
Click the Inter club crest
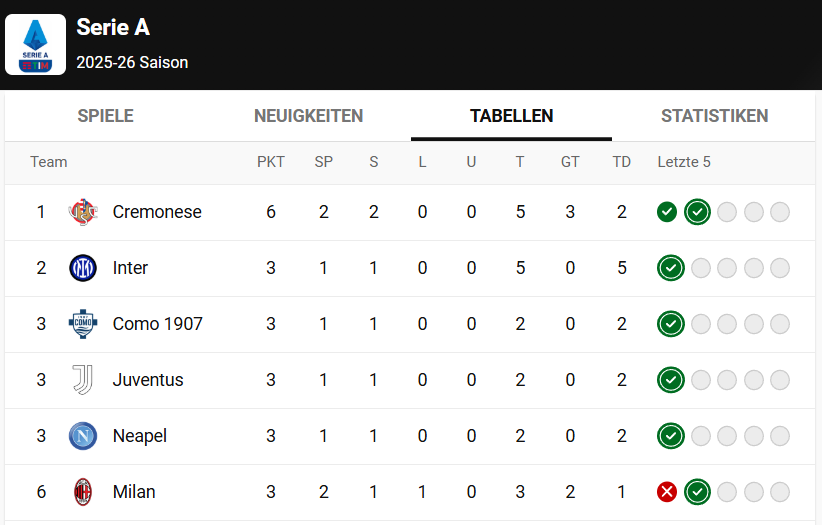83,268
